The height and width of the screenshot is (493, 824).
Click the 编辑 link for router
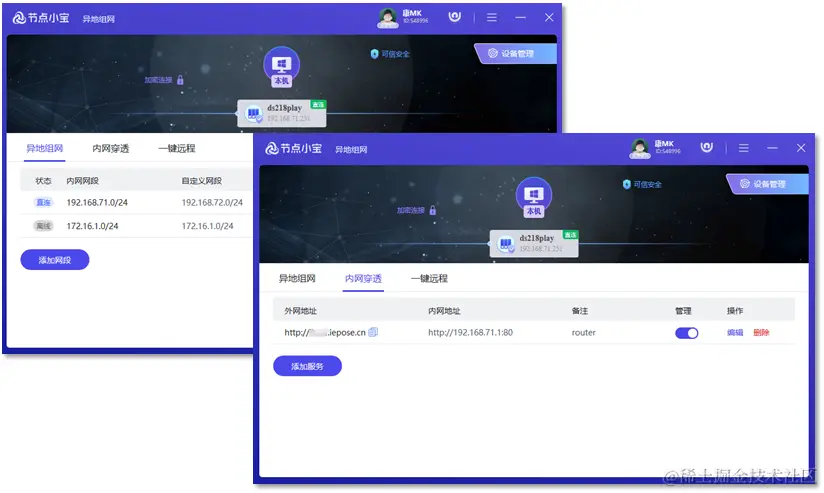(x=735, y=332)
